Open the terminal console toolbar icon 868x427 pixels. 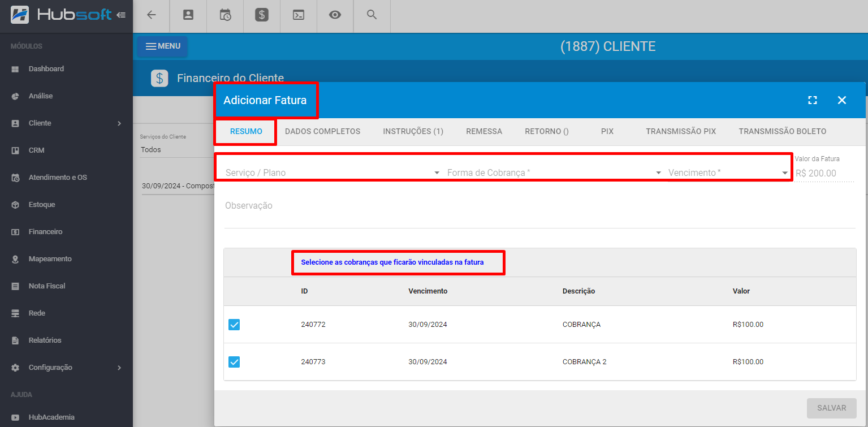pos(298,15)
